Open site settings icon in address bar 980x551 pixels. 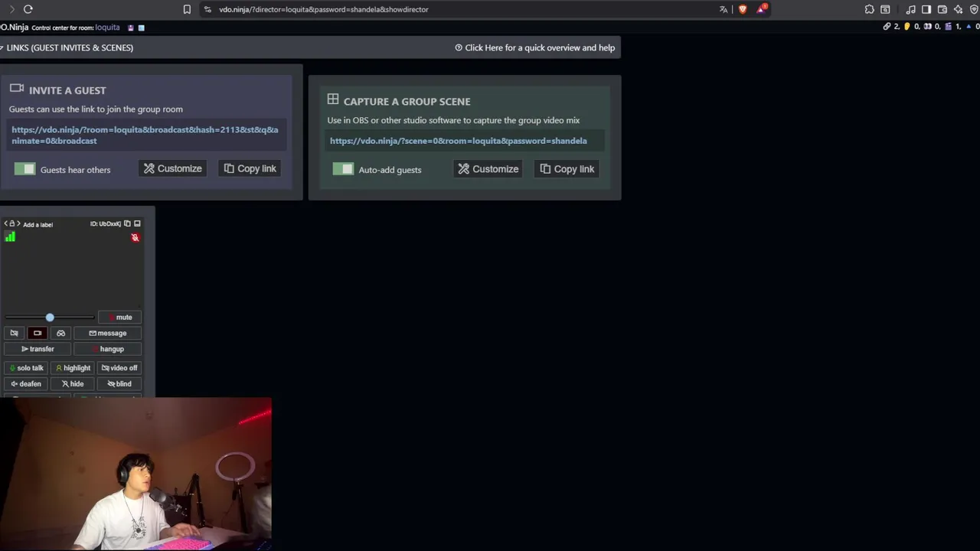(x=207, y=9)
